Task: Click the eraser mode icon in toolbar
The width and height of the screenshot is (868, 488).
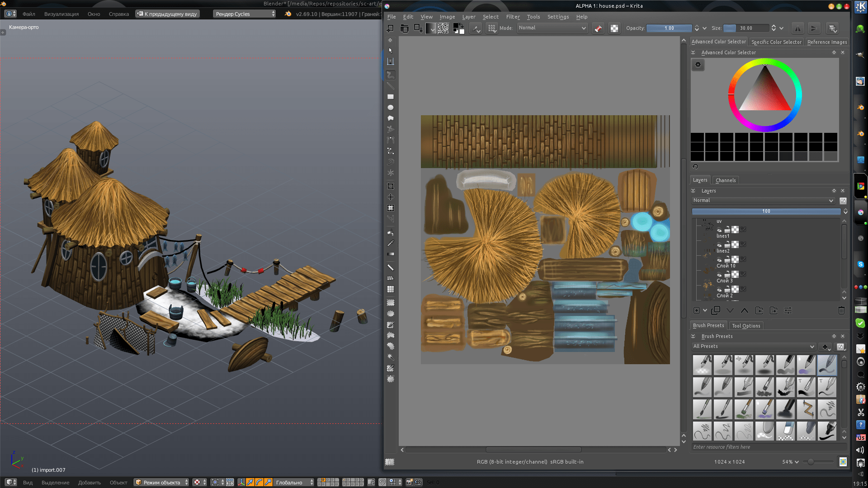Action: coord(598,28)
